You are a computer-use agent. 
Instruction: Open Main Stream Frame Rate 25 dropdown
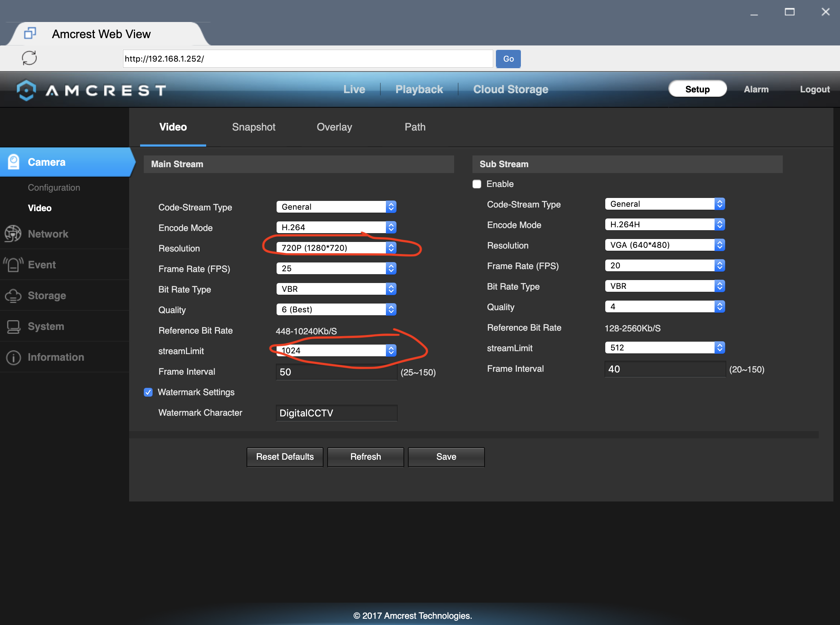click(336, 268)
